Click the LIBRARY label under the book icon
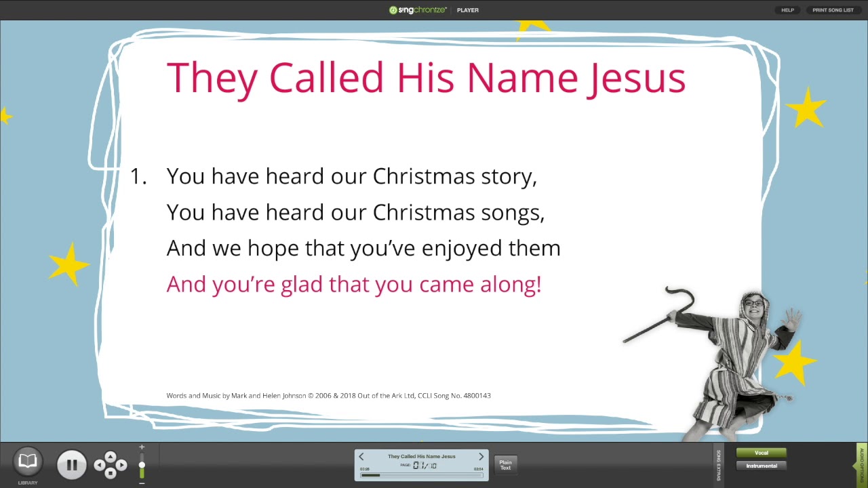The image size is (868, 488). click(28, 483)
